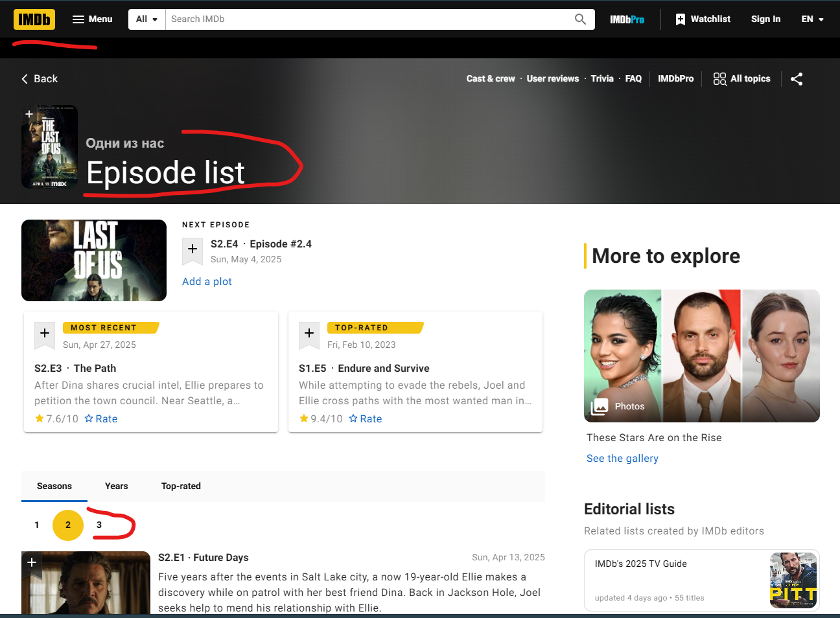Switch to the Top-rated tab
840x618 pixels.
pyautogui.click(x=181, y=486)
